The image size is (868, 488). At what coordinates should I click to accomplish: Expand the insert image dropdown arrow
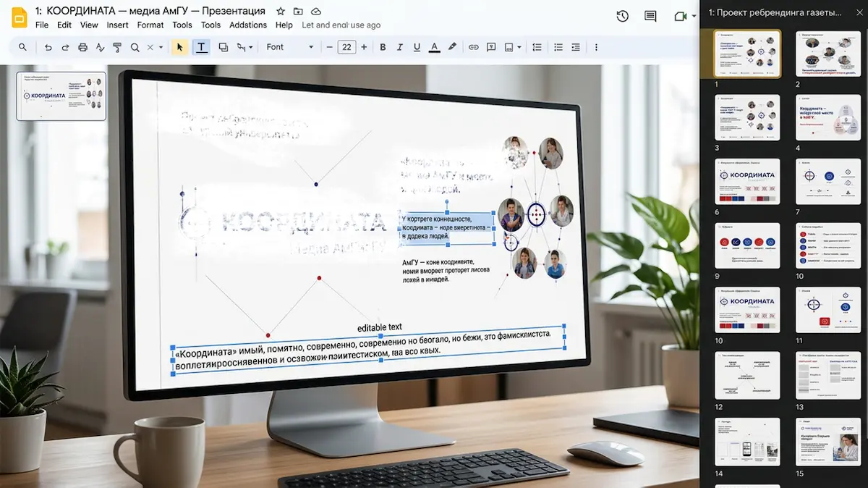tap(519, 47)
